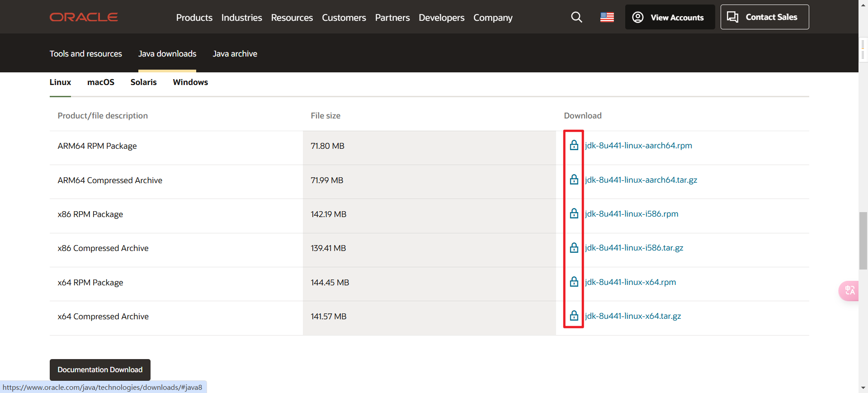The height and width of the screenshot is (393, 868).
Task: Select the x64 Compressed Archive description
Action: pyautogui.click(x=103, y=317)
